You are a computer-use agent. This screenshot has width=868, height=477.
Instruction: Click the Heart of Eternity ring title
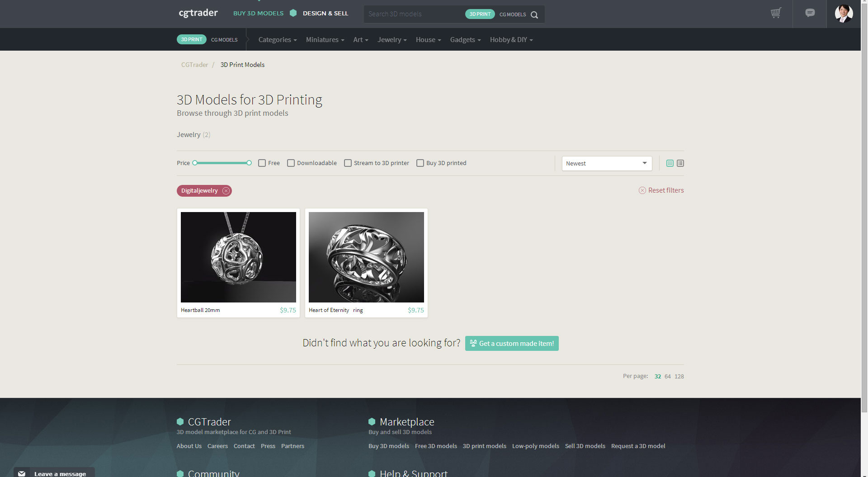pos(336,310)
